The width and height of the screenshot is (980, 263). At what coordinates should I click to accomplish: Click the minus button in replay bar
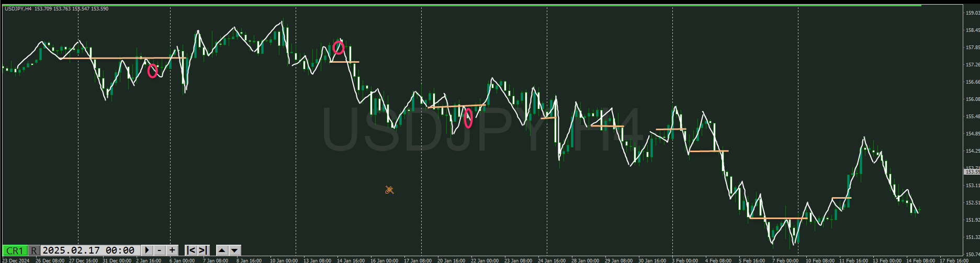(160, 250)
